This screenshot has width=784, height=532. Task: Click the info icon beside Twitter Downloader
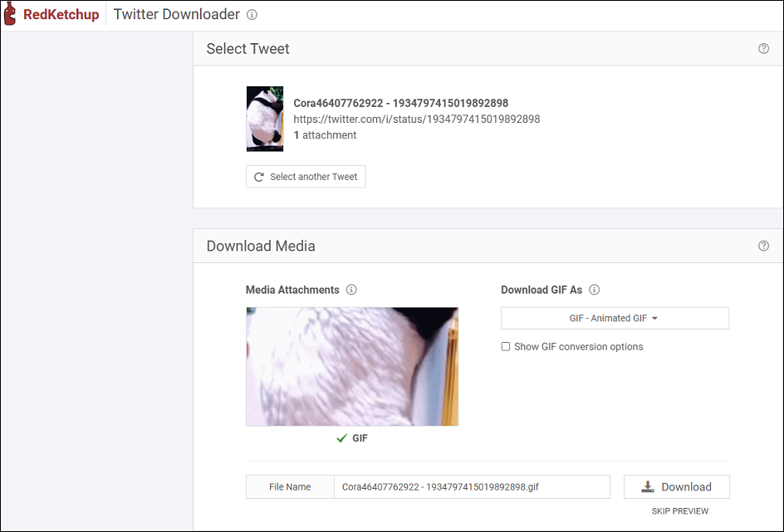tap(252, 14)
